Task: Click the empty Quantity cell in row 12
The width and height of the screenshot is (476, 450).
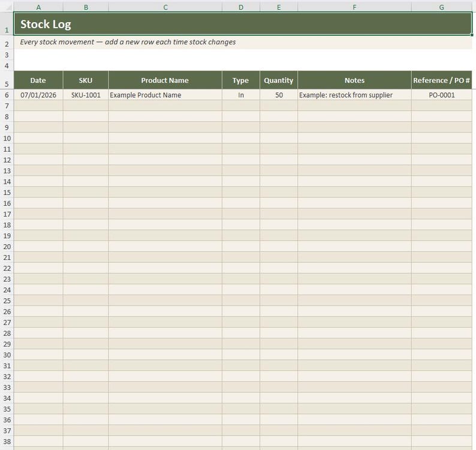Action: coord(279,160)
